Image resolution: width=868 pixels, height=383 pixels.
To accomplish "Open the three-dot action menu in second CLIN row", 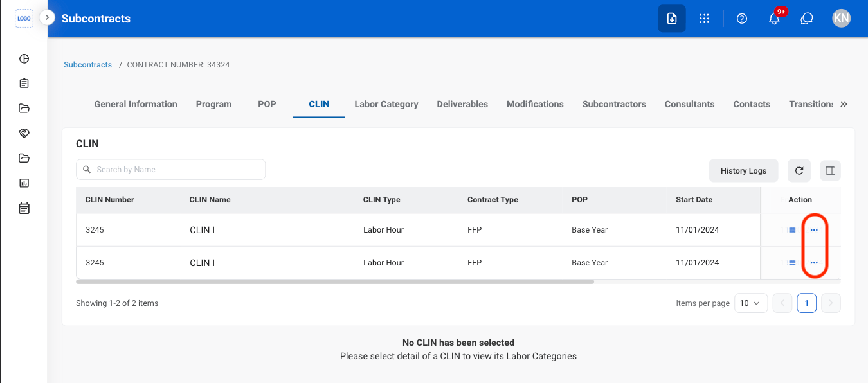I will click(x=814, y=263).
